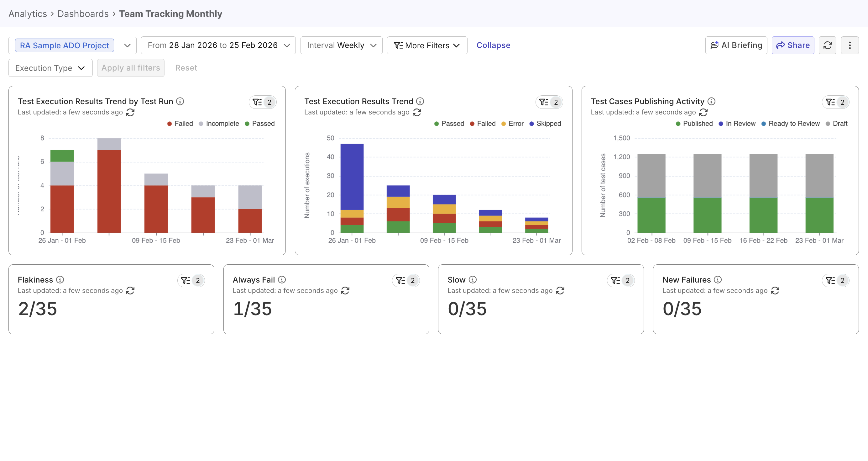Screen dimensions: 868x461
Task: Refresh the Always Fail widget
Action: click(x=345, y=290)
